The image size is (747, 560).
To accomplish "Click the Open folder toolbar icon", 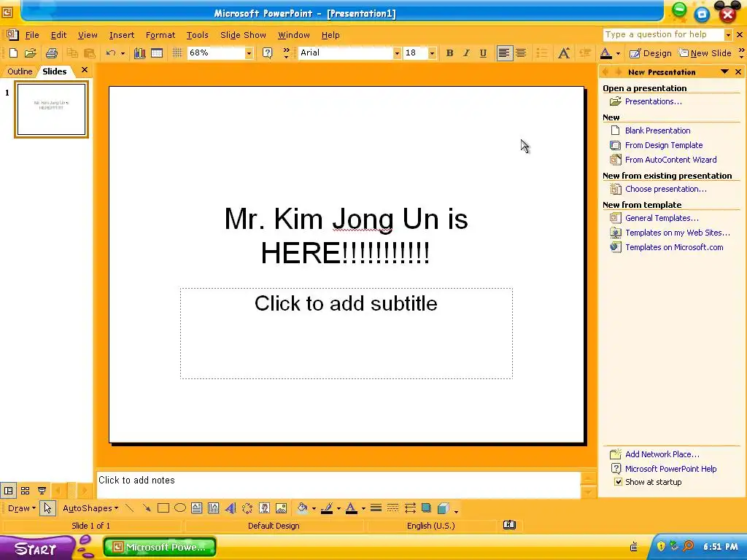I will tap(31, 53).
